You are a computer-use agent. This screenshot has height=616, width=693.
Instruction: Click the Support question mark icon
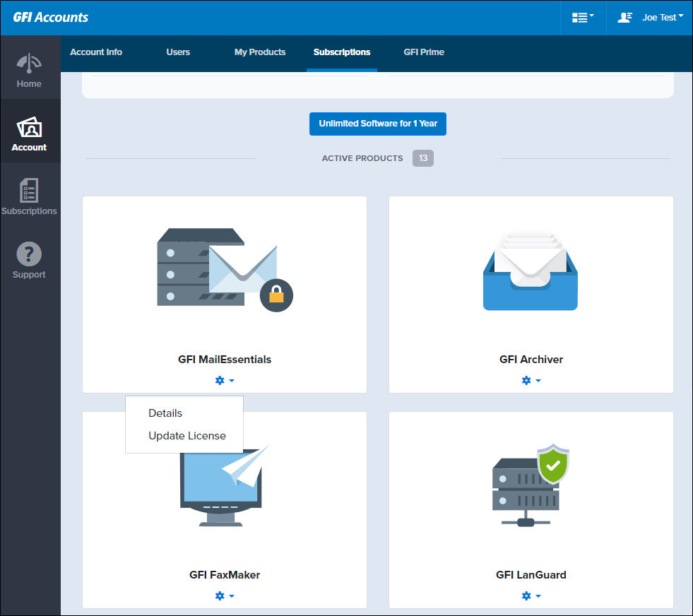(x=29, y=254)
